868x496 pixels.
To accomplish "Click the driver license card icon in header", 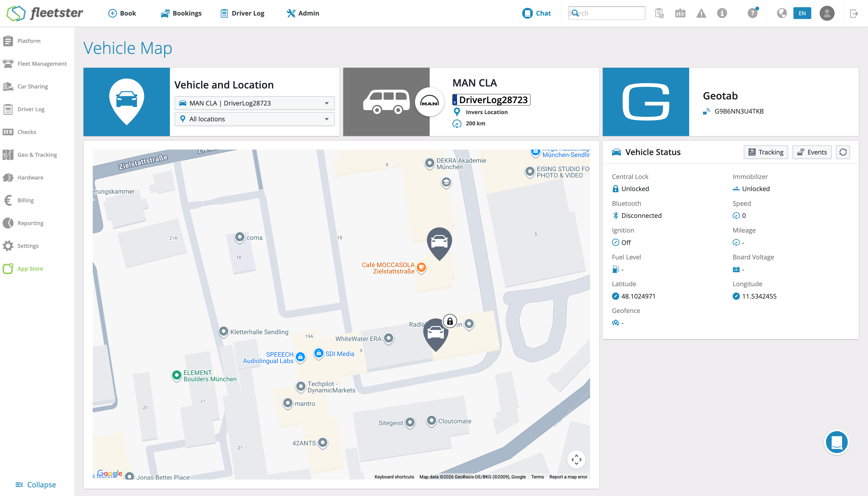I will 680,13.
